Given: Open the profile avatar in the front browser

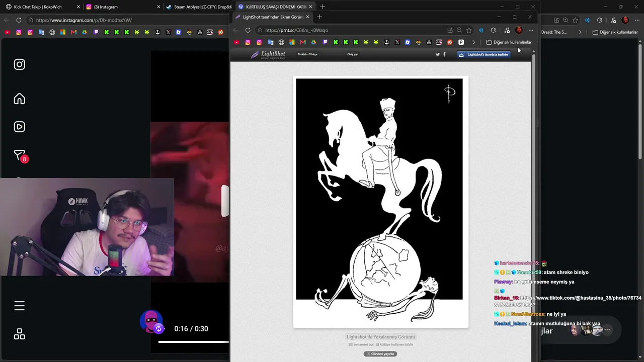Looking at the screenshot, I should 519,30.
